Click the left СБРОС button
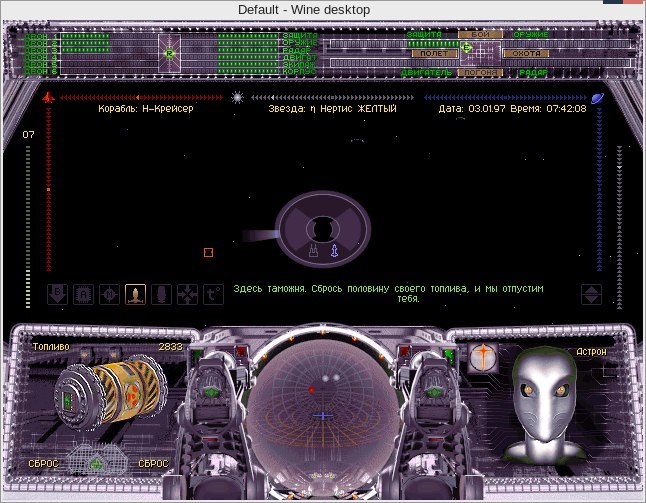Screen dimensions: 646x503 (x=43, y=463)
